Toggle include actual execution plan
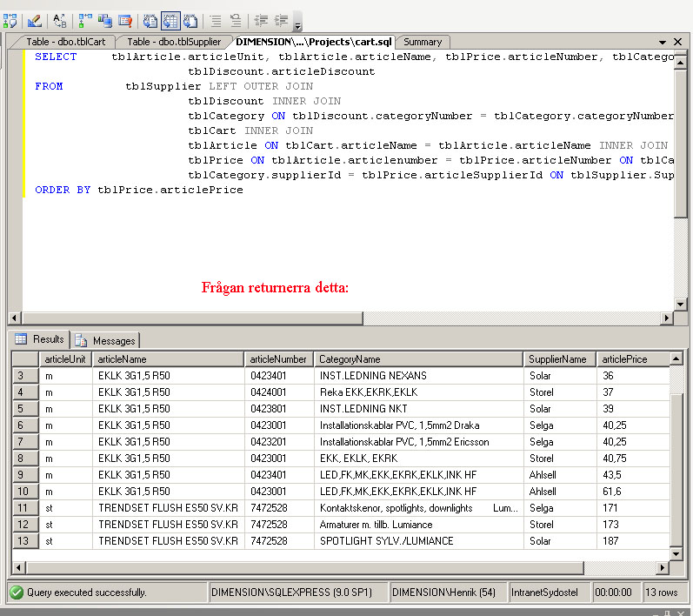Viewport: 693px width, 616px height. (85, 21)
